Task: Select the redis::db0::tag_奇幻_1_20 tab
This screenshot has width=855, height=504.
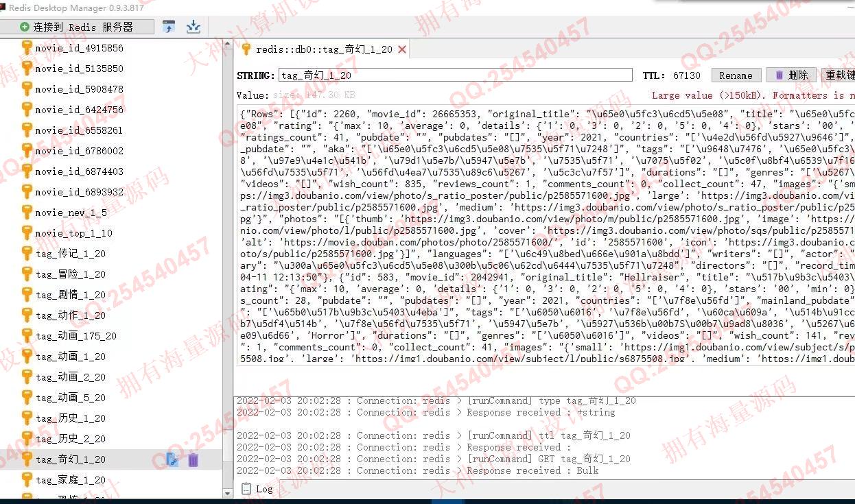Action: (x=323, y=49)
